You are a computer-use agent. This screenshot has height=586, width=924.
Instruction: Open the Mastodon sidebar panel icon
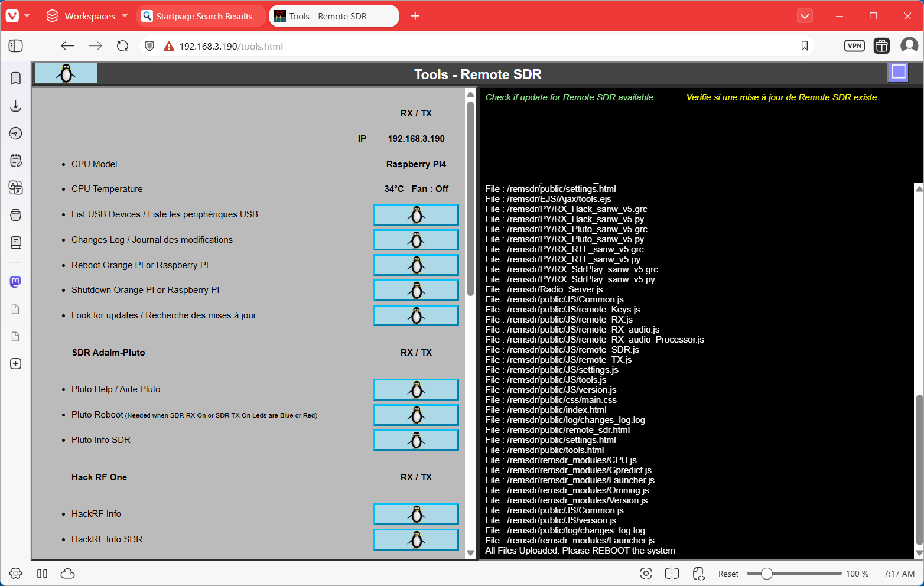click(16, 282)
